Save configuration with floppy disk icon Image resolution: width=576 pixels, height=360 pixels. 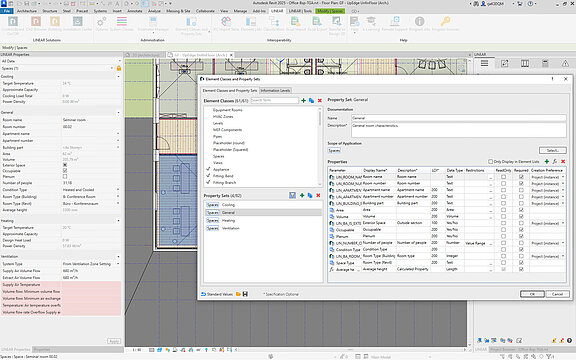coord(245,294)
